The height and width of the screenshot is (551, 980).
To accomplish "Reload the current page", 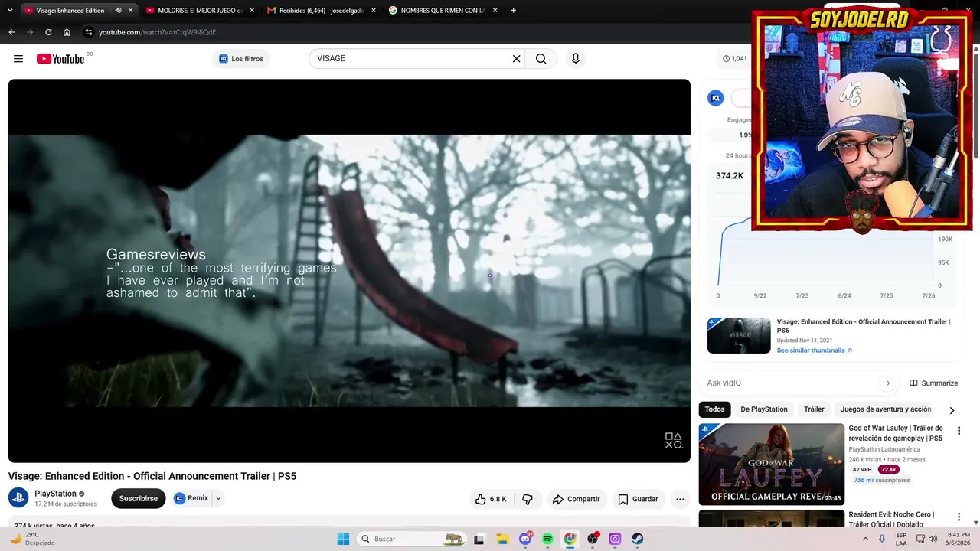I will (x=48, y=32).
